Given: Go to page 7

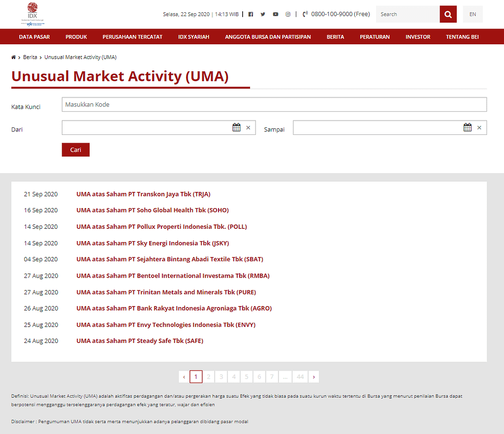Looking at the screenshot, I should click(x=272, y=377).
